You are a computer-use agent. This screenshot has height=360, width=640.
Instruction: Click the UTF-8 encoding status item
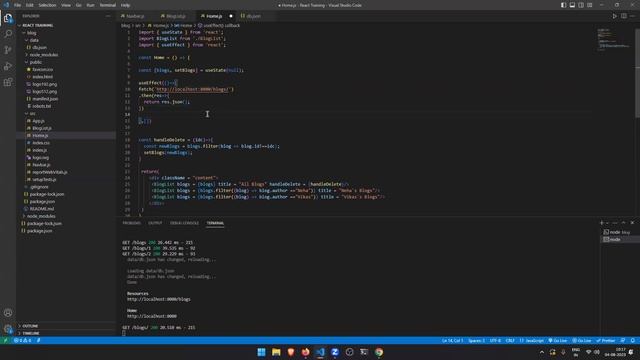pos(495,340)
